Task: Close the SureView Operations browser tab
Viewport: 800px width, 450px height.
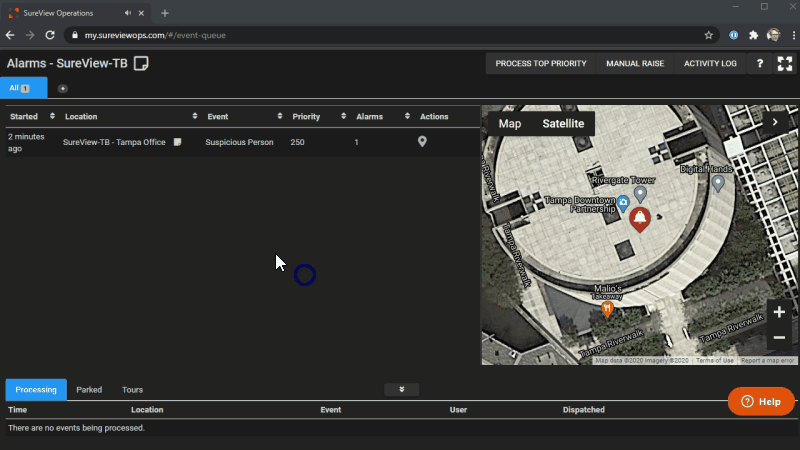Action: click(x=141, y=13)
